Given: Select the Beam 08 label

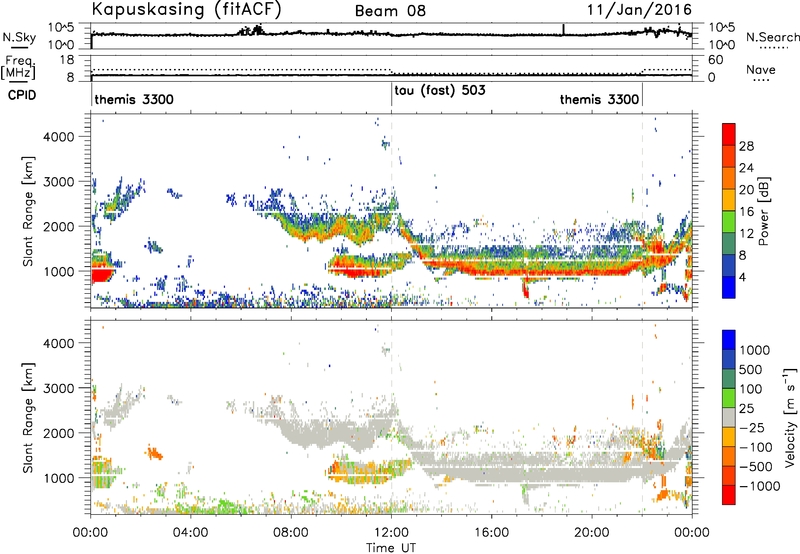Looking at the screenshot, I should click(390, 11).
